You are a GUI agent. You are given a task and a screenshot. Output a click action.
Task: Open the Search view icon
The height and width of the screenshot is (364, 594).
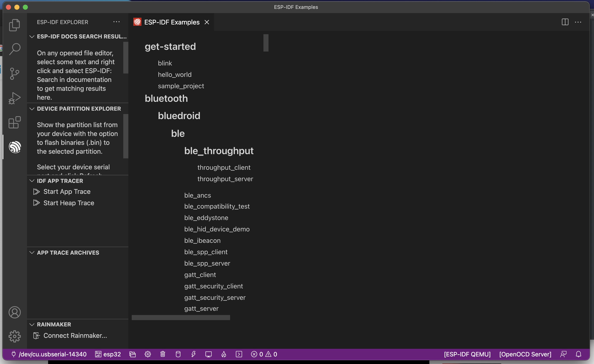click(x=15, y=49)
